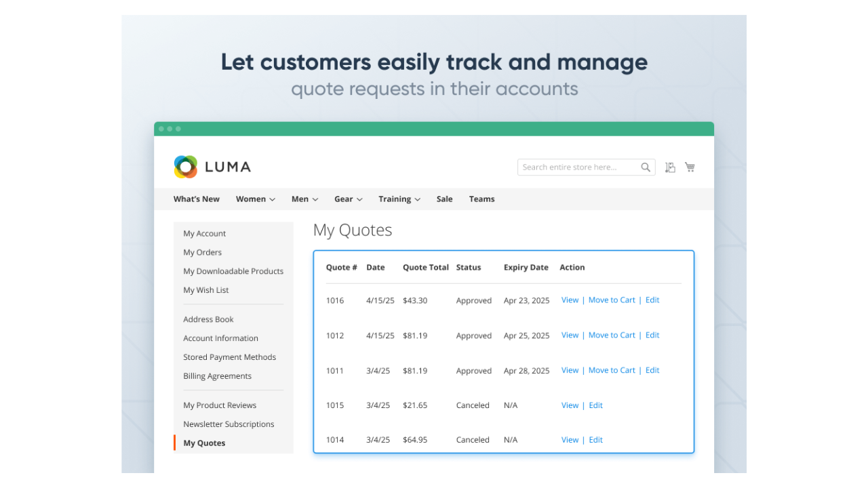Click View on quote 1016
The image size is (868, 488).
[x=570, y=300]
